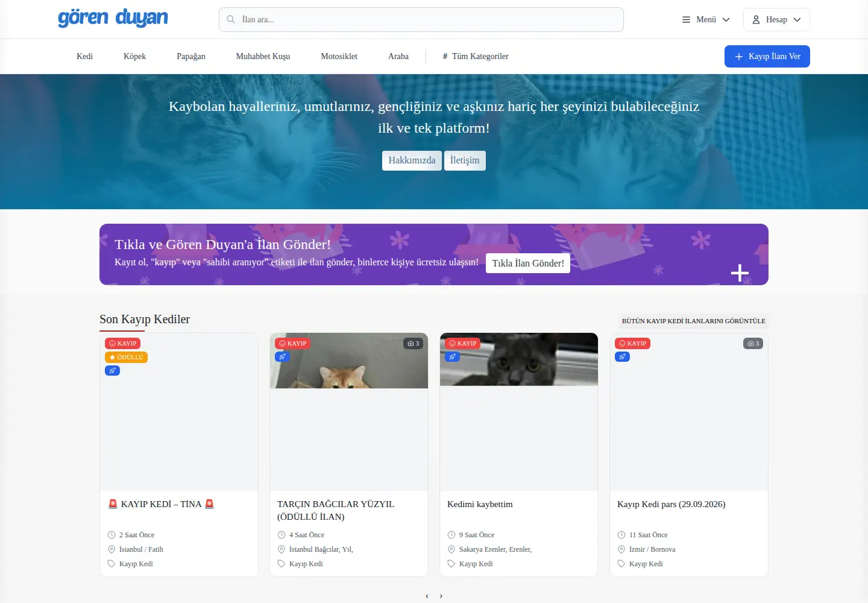Open Tüm Kategoriler link
This screenshot has height=603, width=868.
tap(476, 56)
